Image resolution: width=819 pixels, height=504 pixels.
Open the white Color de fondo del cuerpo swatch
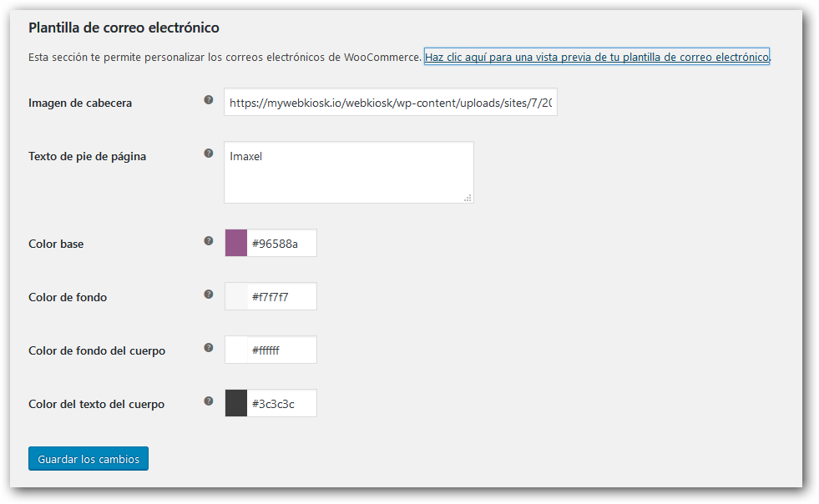[x=236, y=350]
